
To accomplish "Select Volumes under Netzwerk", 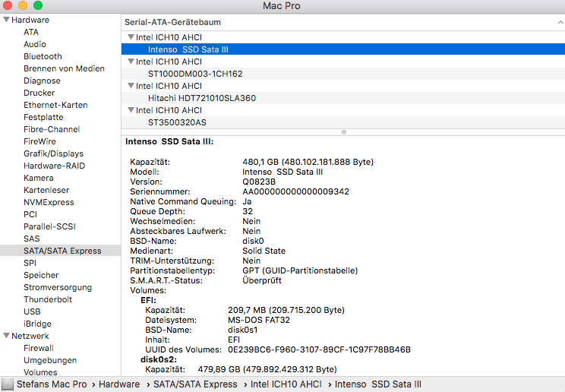I will (x=40, y=372).
